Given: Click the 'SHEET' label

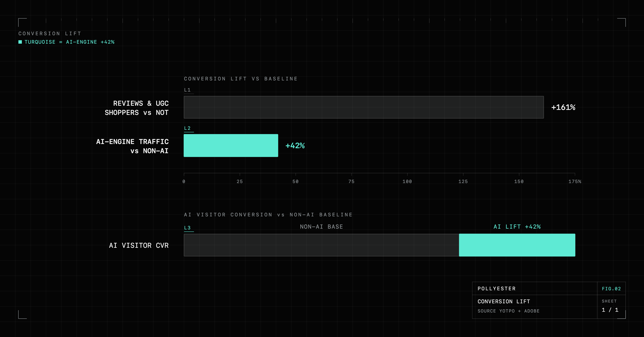Looking at the screenshot, I should click(x=609, y=301).
